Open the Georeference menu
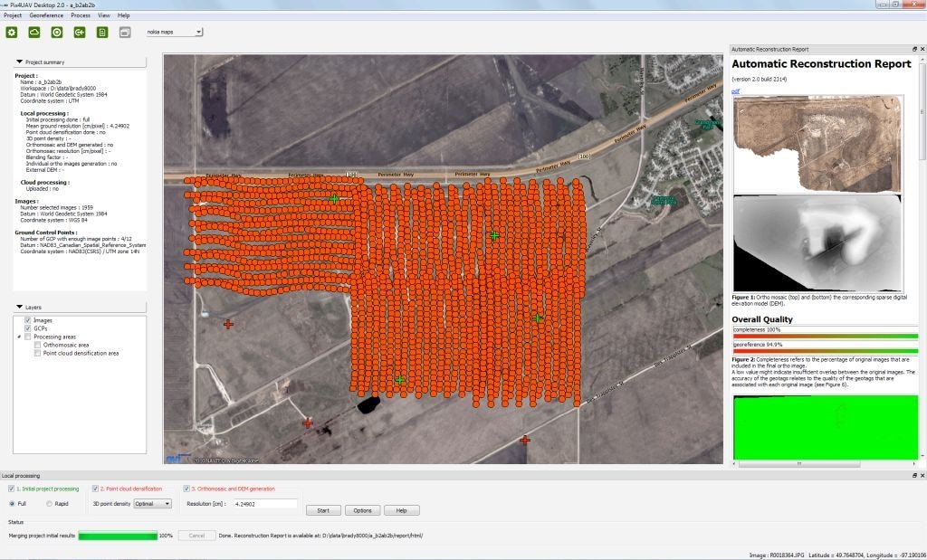The width and height of the screenshot is (927, 560). coord(46,15)
